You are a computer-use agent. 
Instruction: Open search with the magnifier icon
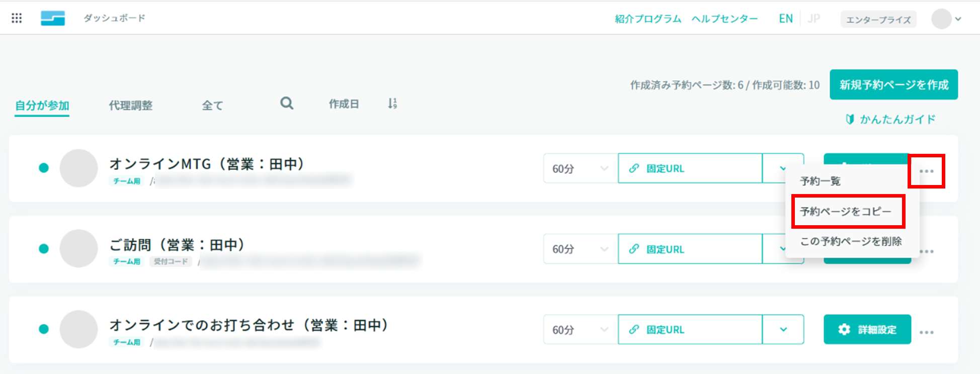[287, 104]
